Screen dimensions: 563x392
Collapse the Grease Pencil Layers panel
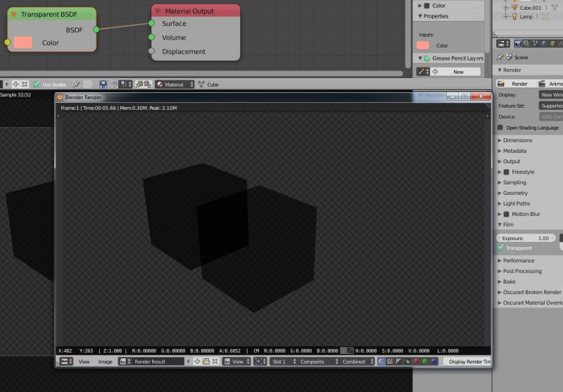point(419,58)
